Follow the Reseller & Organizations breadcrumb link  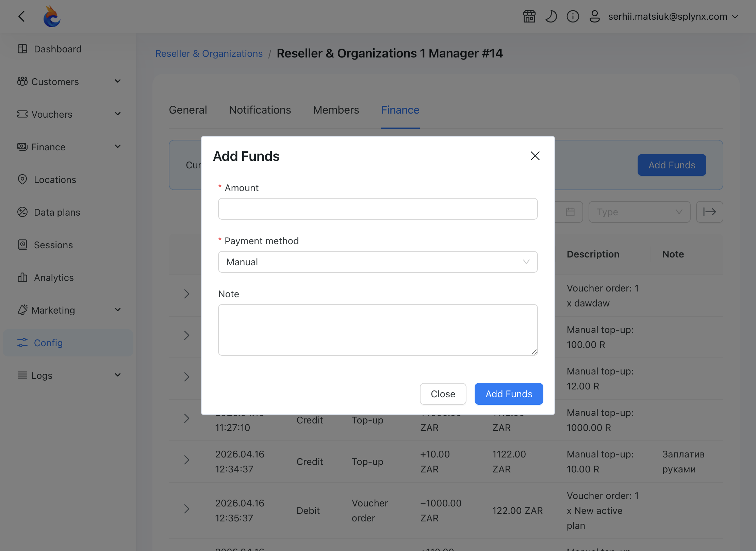pos(209,54)
